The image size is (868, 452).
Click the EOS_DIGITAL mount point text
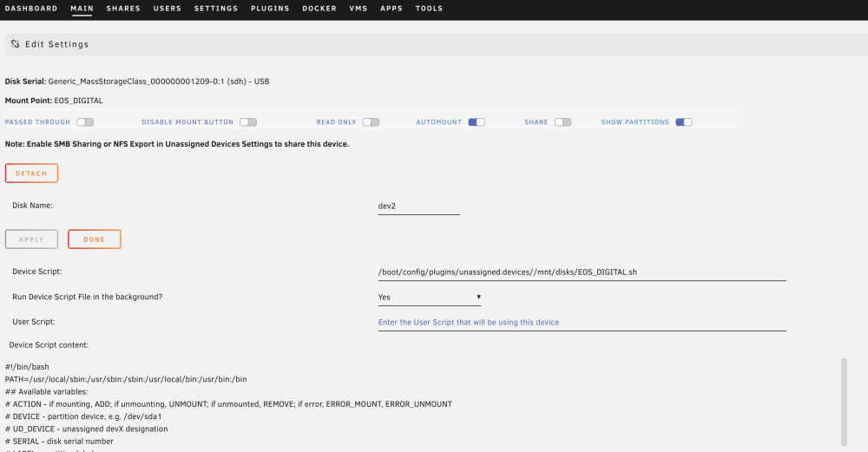[79, 101]
